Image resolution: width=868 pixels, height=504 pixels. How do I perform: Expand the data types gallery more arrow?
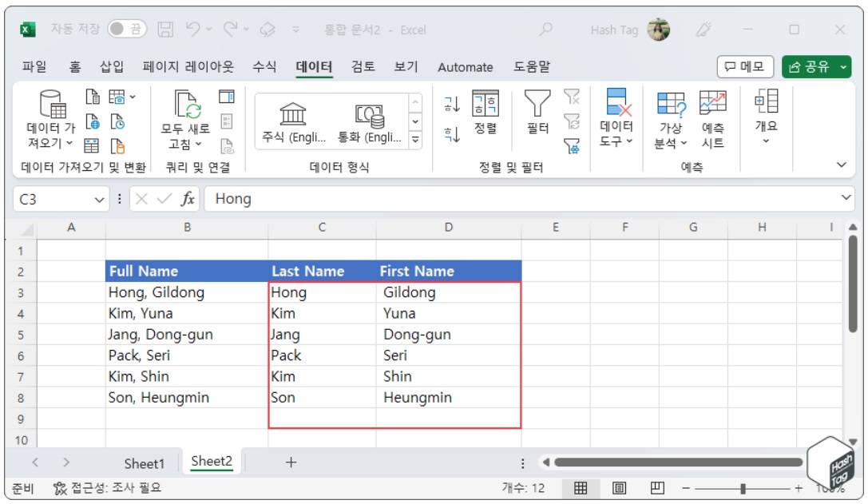pos(415,140)
